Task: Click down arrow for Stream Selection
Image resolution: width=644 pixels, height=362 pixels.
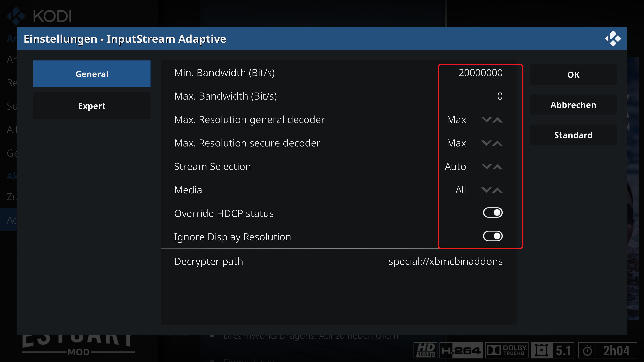Action: (486, 167)
